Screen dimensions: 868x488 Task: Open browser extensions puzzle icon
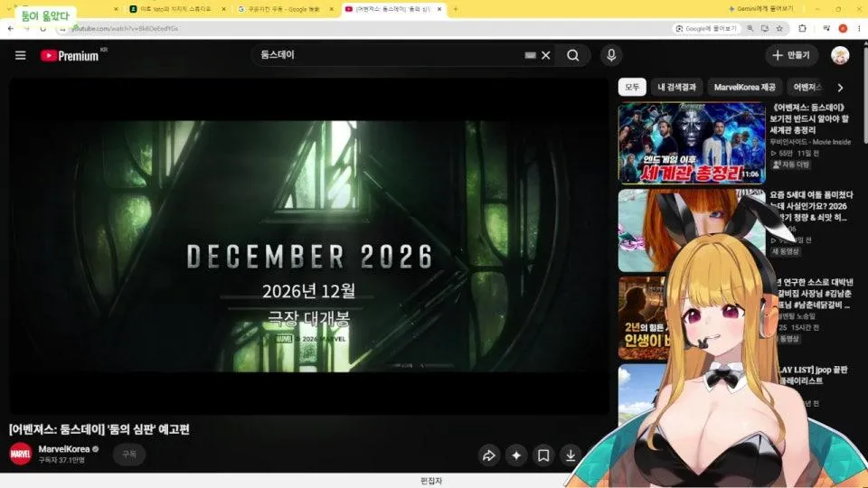pos(802,28)
